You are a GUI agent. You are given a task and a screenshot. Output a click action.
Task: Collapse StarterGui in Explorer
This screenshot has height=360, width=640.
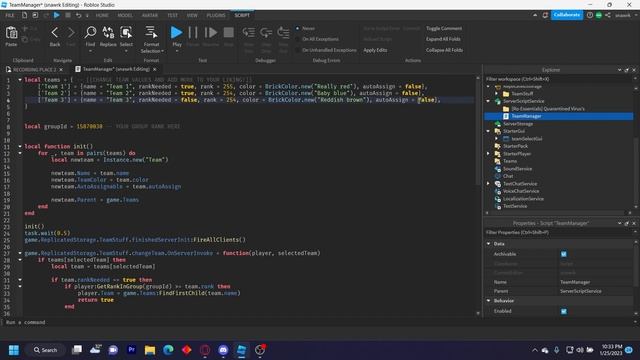pos(488,131)
